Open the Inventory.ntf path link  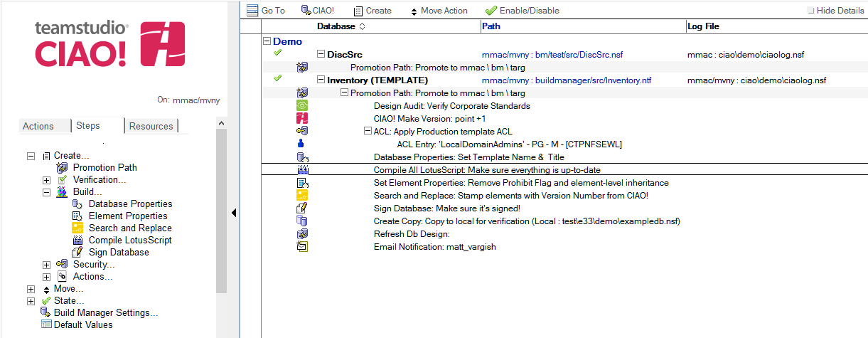click(567, 80)
